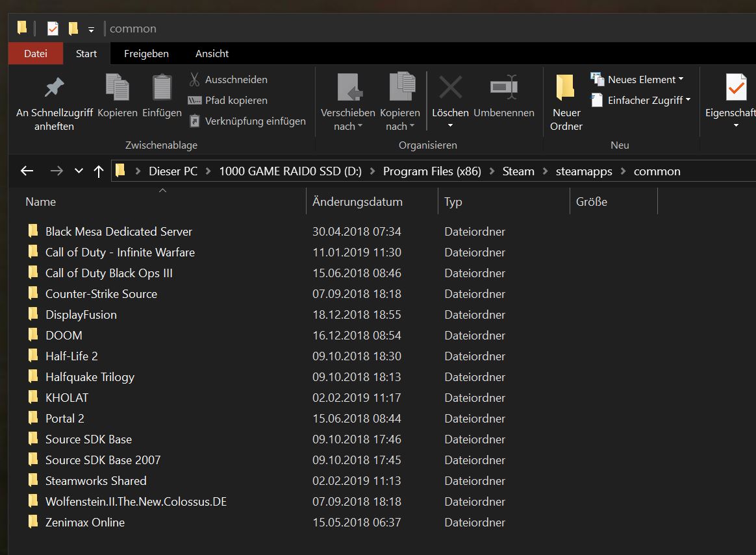
Task: Click the Pfad kopieren icon
Action: [x=194, y=100]
